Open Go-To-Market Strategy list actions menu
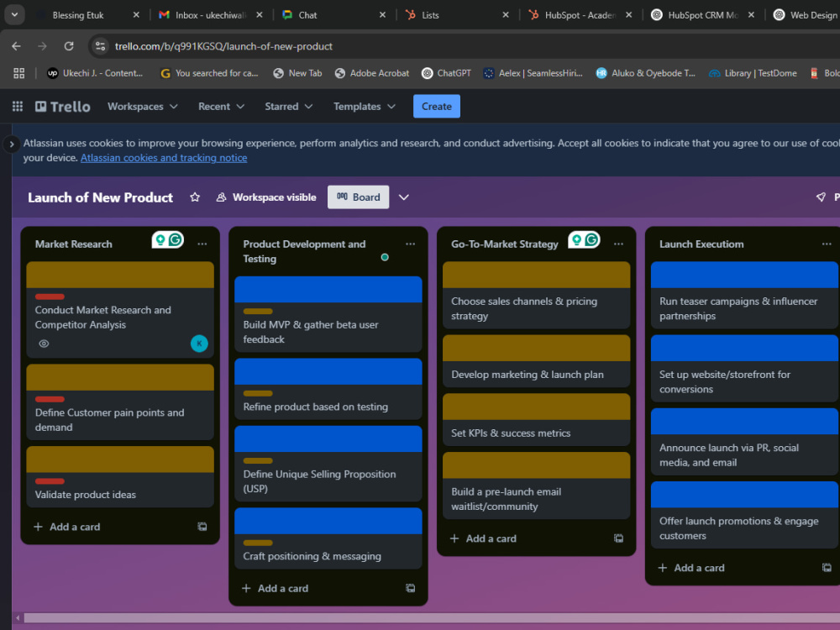The height and width of the screenshot is (630, 840). coord(619,244)
